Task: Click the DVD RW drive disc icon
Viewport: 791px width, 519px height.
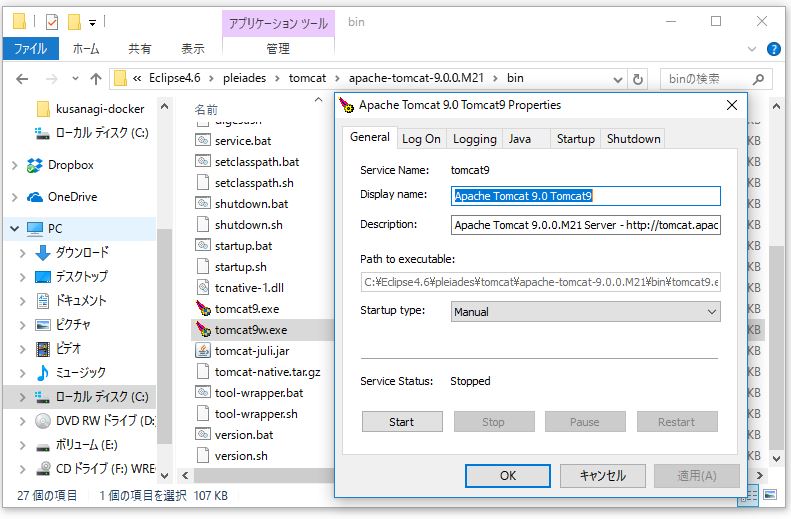Action: [x=43, y=421]
